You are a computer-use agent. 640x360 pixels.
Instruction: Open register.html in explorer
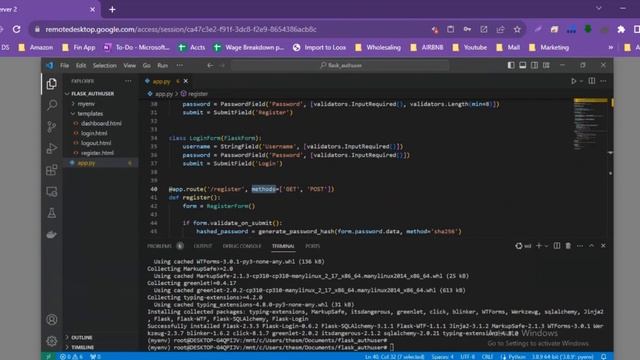97,153
